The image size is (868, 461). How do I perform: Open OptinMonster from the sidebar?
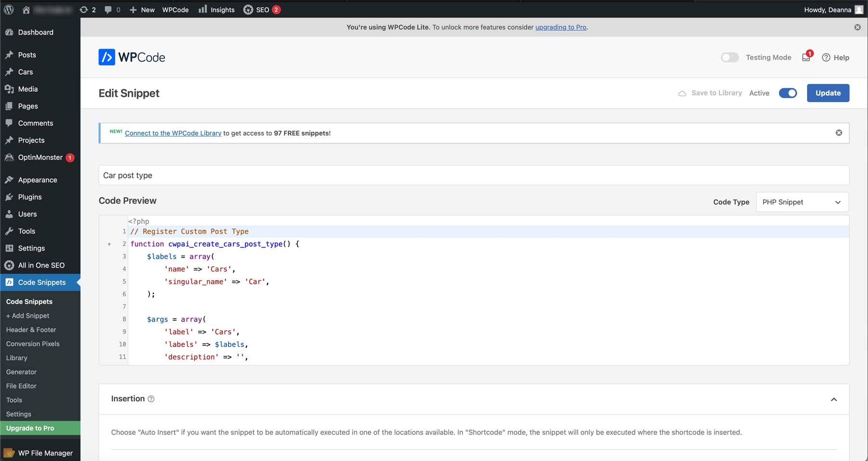pos(41,157)
